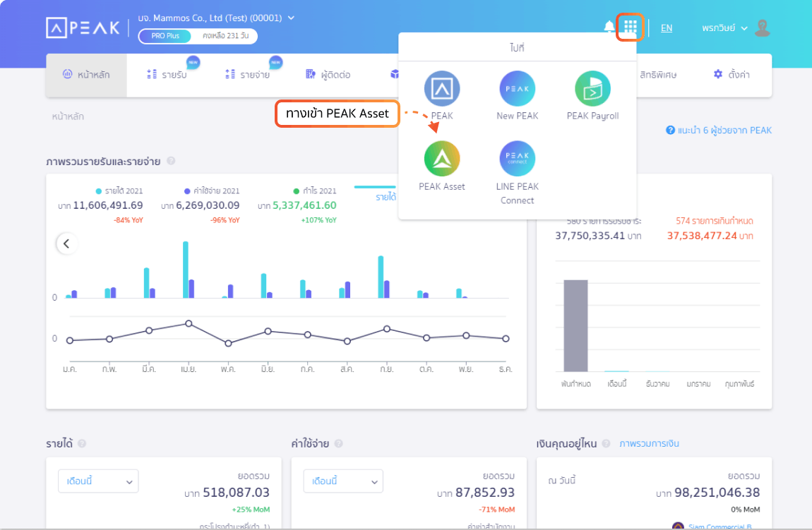Select รายได้ chart tab

(x=386, y=197)
